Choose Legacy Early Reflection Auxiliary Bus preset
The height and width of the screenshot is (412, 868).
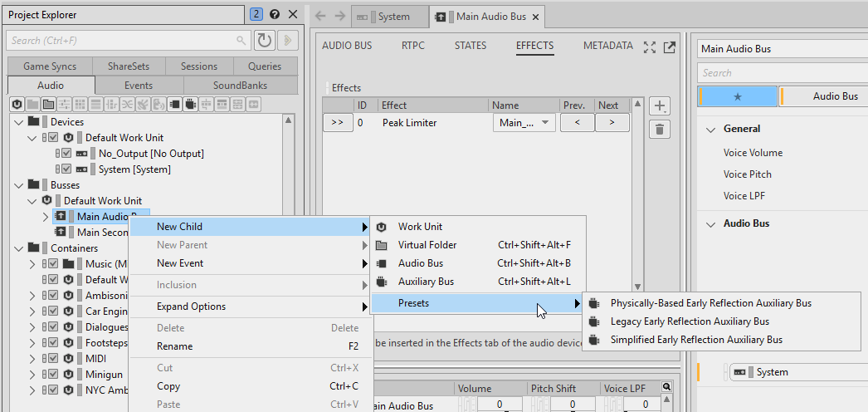pos(689,321)
